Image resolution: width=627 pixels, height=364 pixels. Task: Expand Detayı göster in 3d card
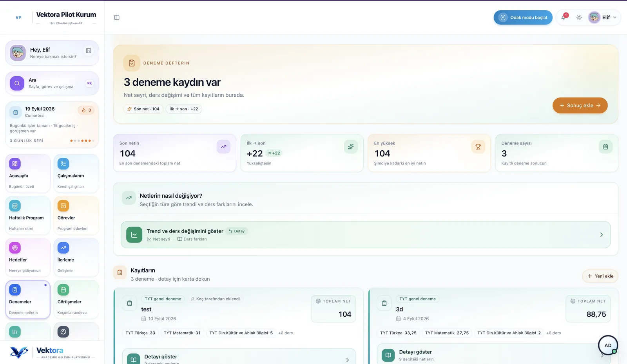pyautogui.click(x=494, y=354)
